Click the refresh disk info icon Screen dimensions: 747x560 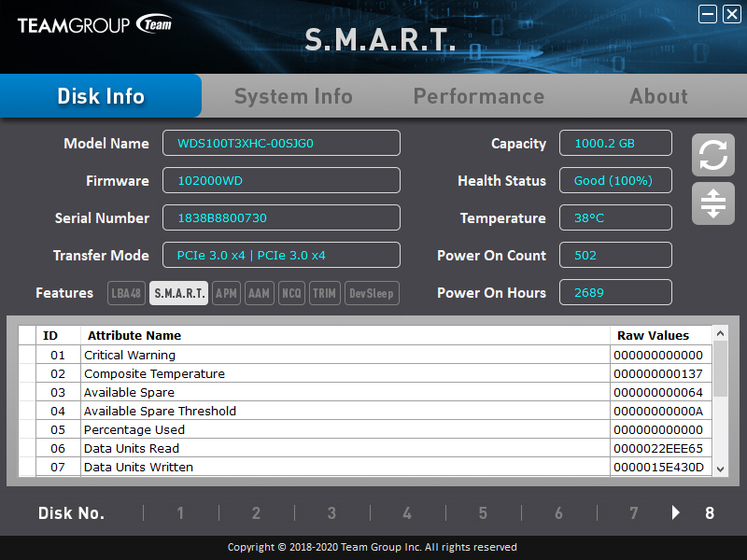[713, 155]
